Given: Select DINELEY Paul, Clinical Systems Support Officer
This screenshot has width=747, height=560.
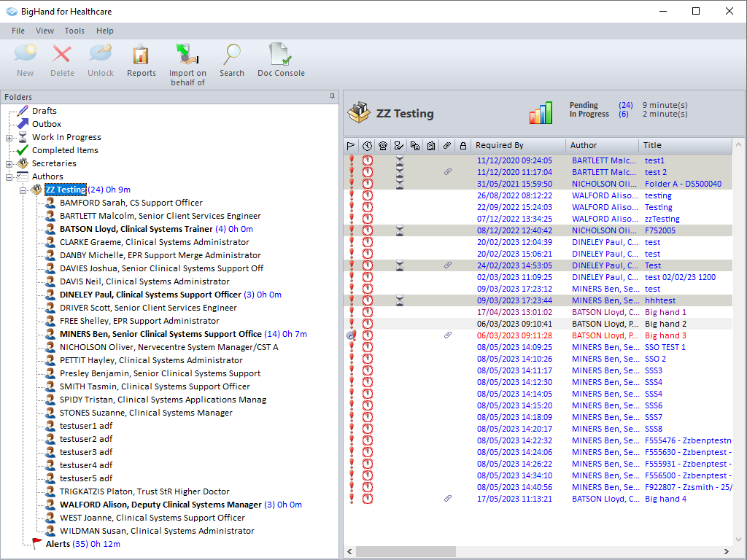Looking at the screenshot, I should (x=150, y=295).
